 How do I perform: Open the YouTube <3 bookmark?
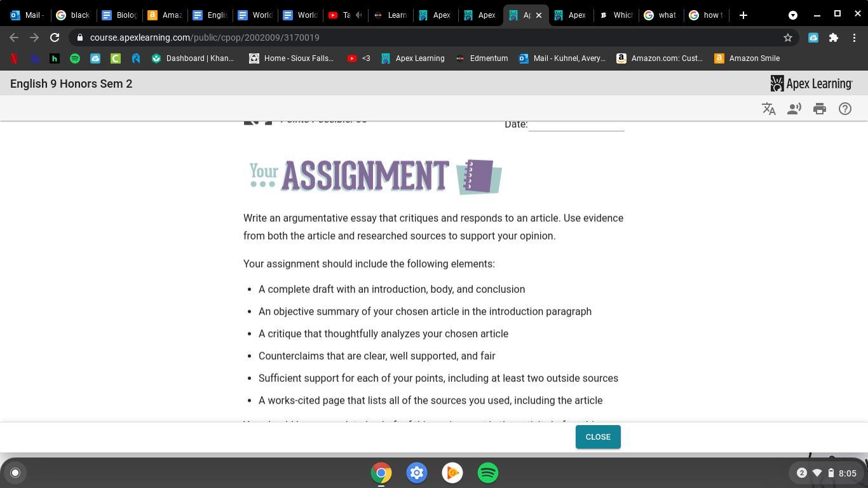359,58
